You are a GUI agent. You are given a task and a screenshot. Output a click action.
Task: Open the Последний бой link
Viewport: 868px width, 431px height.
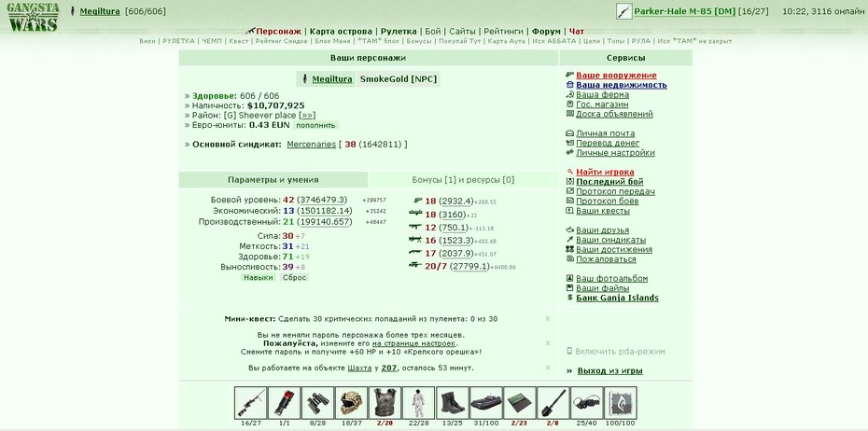609,182
